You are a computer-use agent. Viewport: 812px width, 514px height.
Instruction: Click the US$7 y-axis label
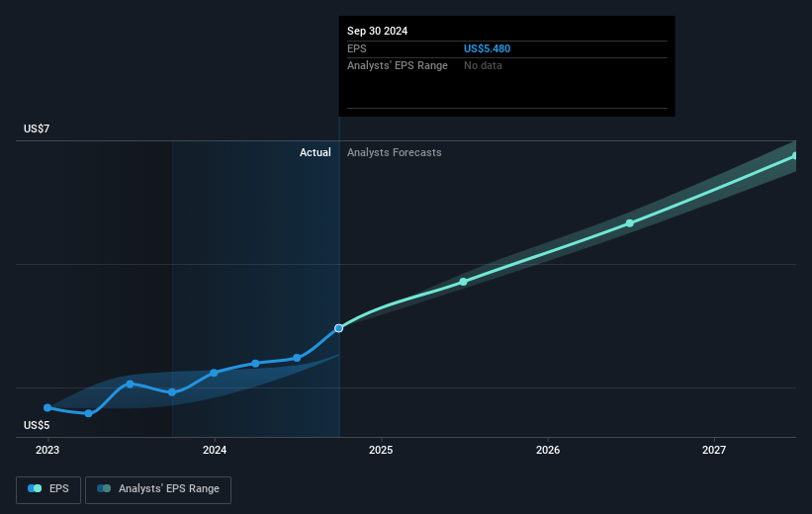point(37,128)
